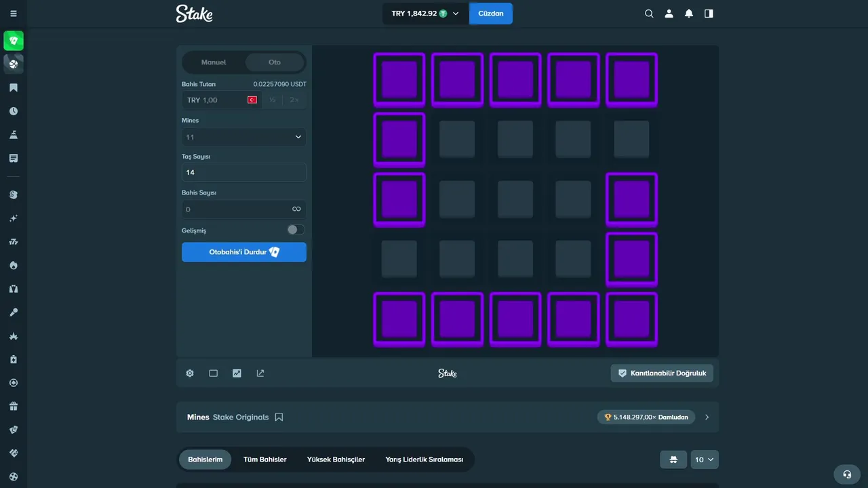This screenshot has height=488, width=868.
Task: Open the hamburger sidebar menu
Action: pos(14,14)
